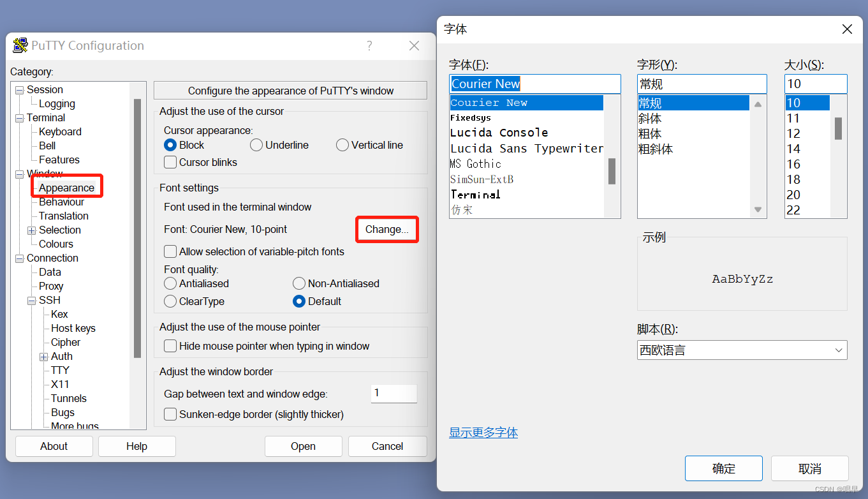
Task: Collapse the Session tree node
Action: [19, 90]
